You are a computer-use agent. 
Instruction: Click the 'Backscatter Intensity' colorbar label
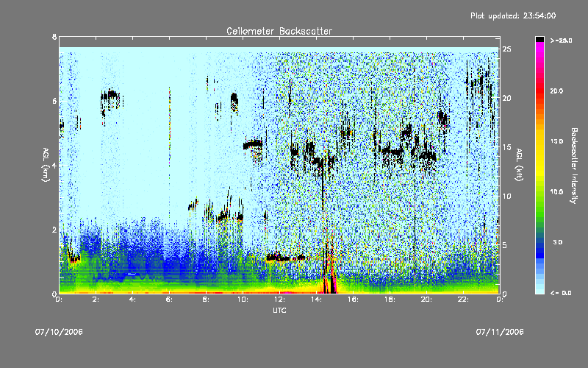[x=574, y=166]
